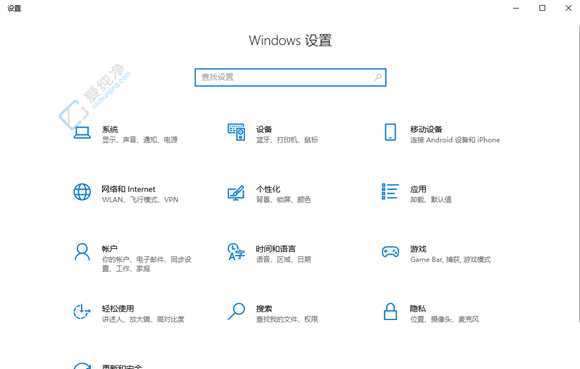This screenshot has height=369, width=580.
Task: Open 时间和语言 settings title
Action: coord(276,249)
